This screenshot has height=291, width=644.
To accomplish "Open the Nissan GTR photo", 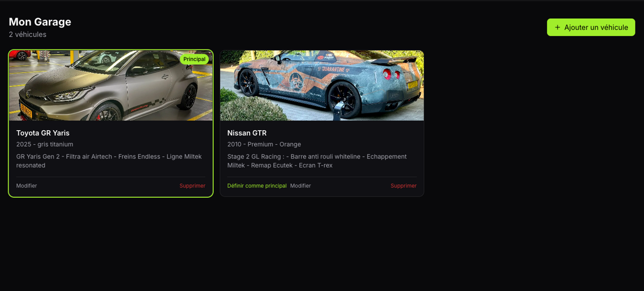I will (322, 86).
